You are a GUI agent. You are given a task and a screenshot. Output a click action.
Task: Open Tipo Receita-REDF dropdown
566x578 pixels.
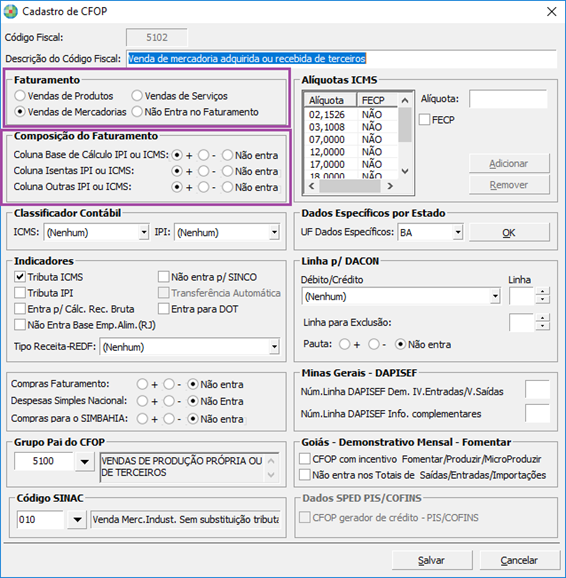point(274,347)
